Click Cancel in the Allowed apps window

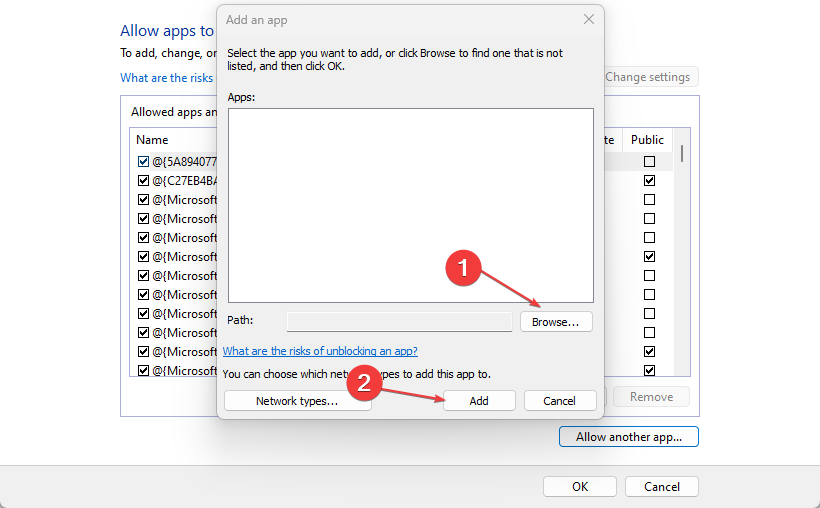(x=662, y=487)
